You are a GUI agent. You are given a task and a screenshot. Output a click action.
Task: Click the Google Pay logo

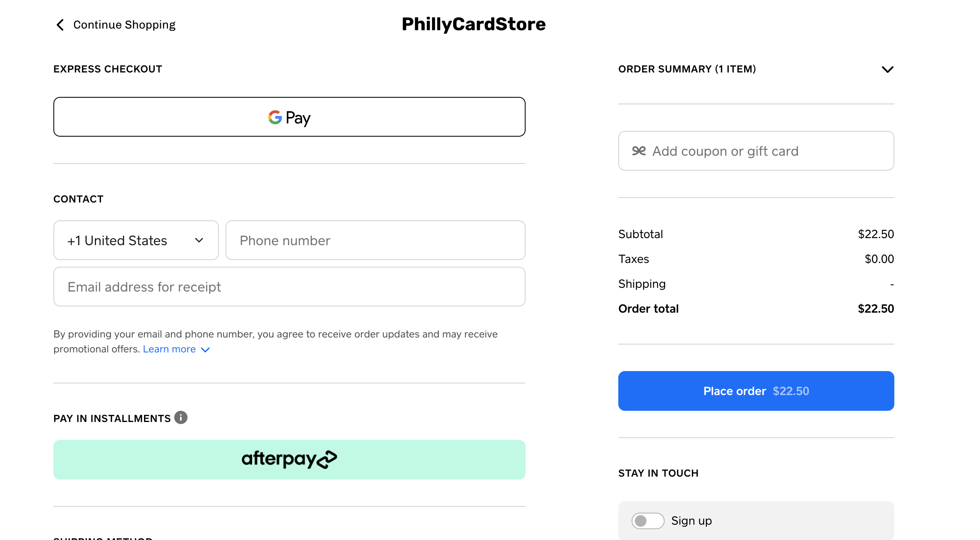tap(289, 117)
